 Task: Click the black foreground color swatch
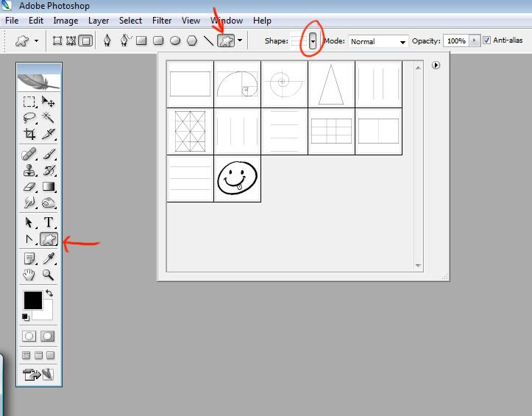coord(33,300)
